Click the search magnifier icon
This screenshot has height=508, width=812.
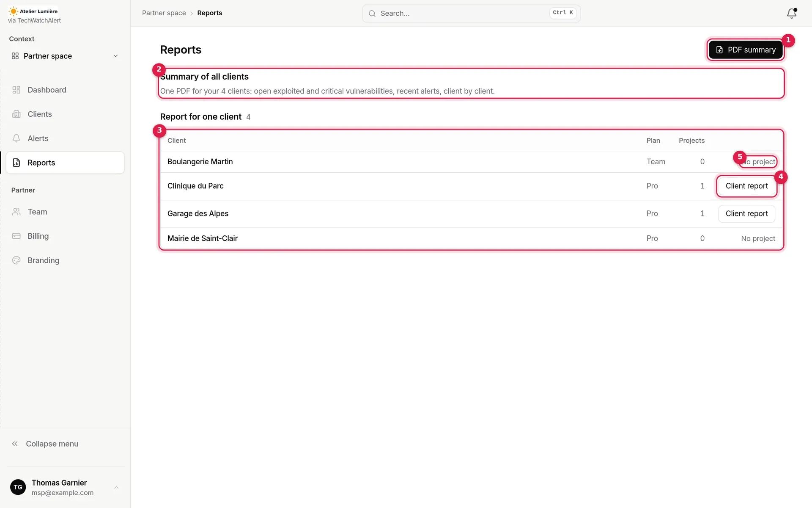pyautogui.click(x=372, y=14)
